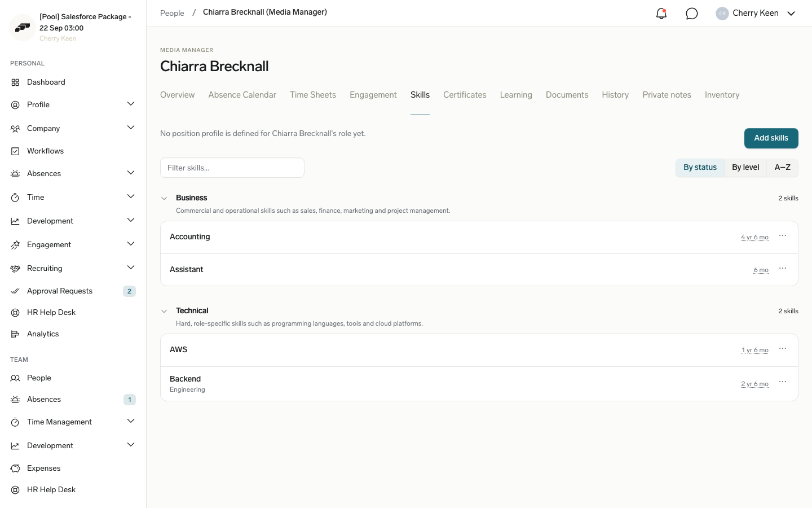Click the Expenses piggy bank icon
The height and width of the screenshot is (508, 812).
(15, 468)
